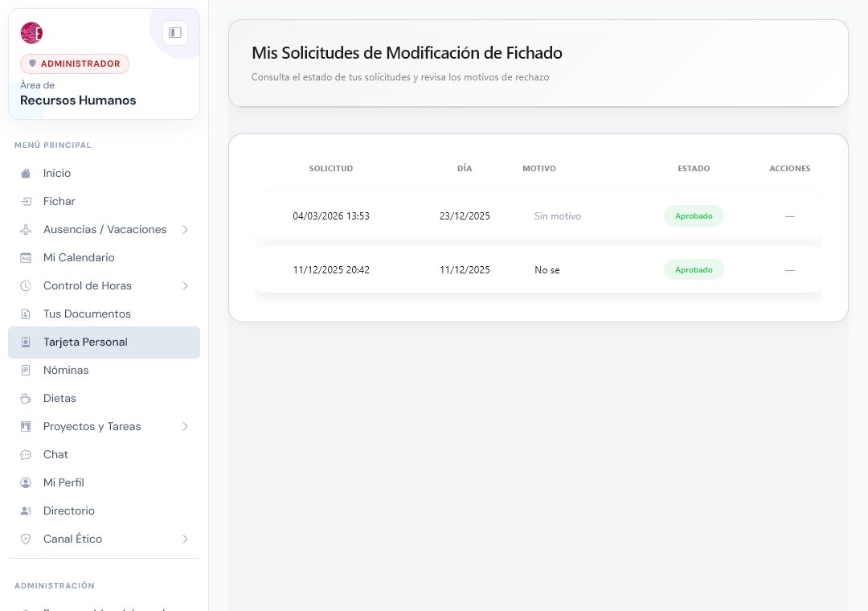Screen dimensions: 868x611
Task: Select the Tarjeta Personal menu item
Action: pos(104,342)
